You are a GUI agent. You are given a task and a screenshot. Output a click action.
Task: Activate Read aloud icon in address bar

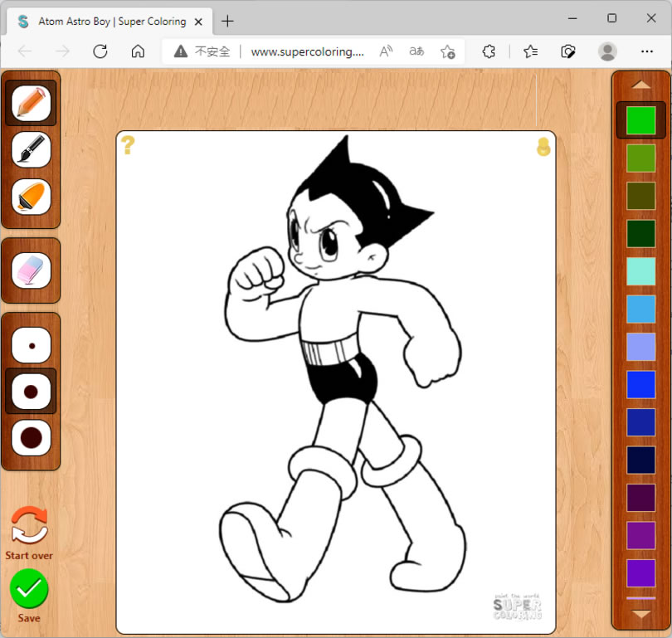tap(386, 51)
